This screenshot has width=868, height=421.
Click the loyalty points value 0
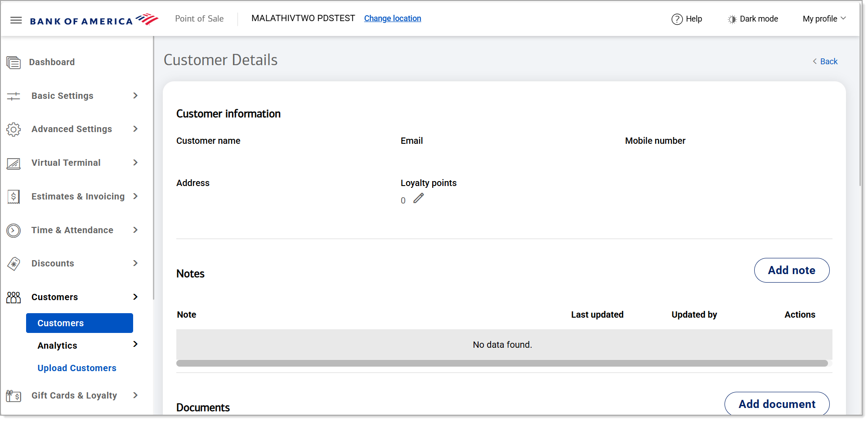(x=403, y=200)
